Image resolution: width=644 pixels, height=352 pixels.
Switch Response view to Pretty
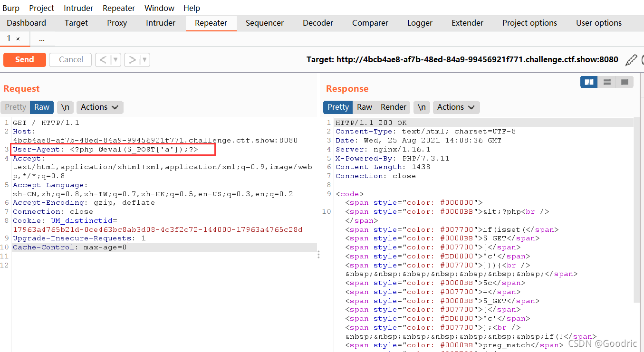338,107
